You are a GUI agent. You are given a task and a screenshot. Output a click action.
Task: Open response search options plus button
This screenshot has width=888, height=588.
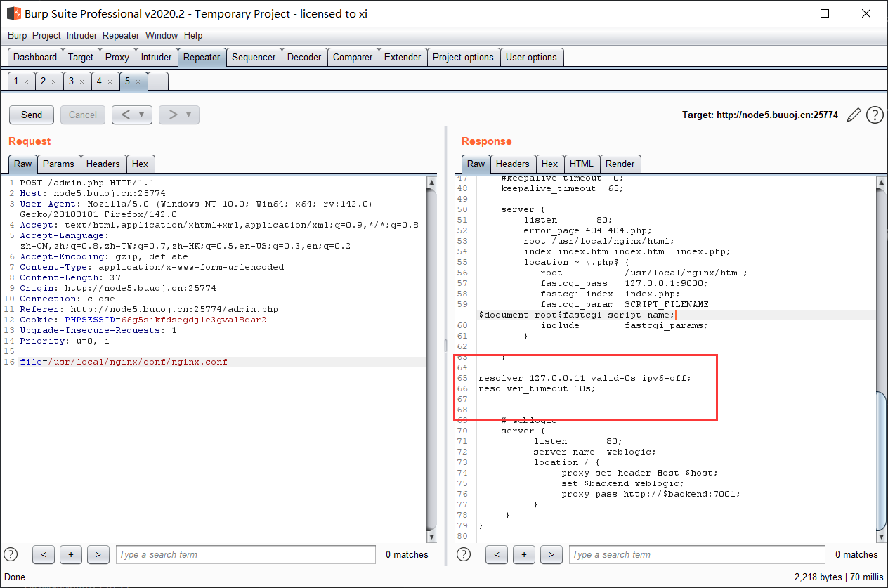tap(523, 554)
